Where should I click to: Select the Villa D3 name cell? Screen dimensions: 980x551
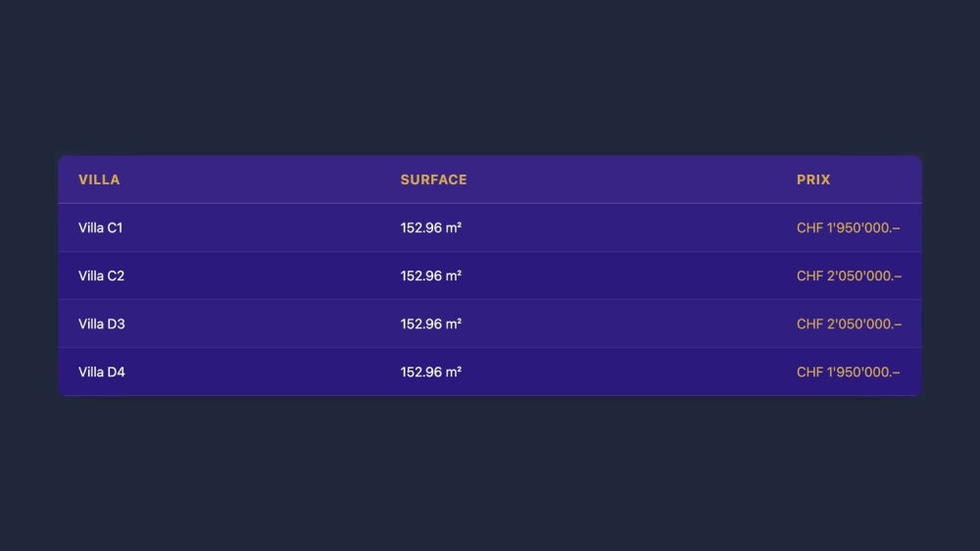(102, 324)
